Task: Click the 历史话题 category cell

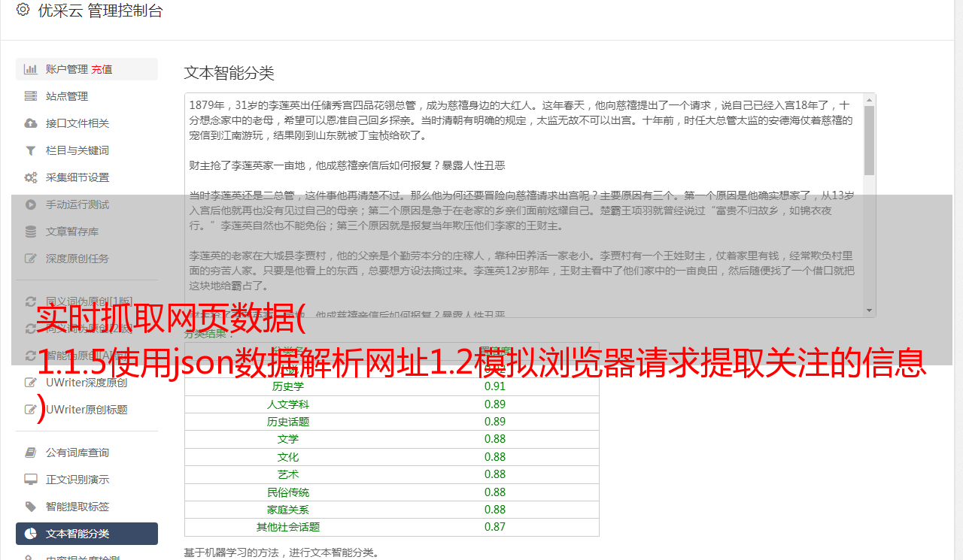Action: tap(288, 422)
